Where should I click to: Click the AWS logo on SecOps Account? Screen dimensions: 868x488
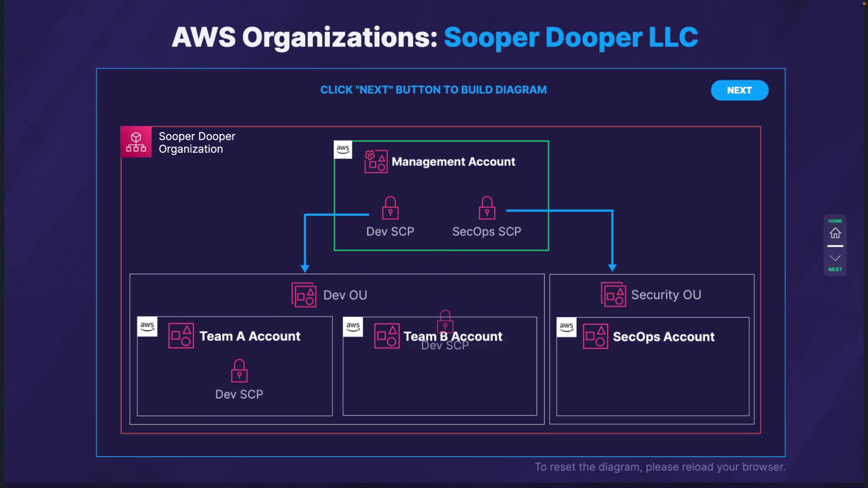pyautogui.click(x=566, y=327)
